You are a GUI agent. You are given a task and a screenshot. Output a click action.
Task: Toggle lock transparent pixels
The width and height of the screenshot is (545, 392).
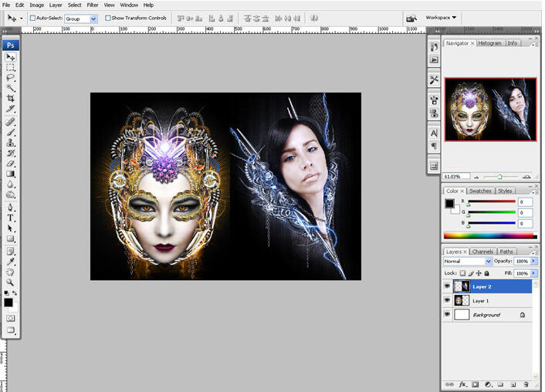click(x=462, y=273)
